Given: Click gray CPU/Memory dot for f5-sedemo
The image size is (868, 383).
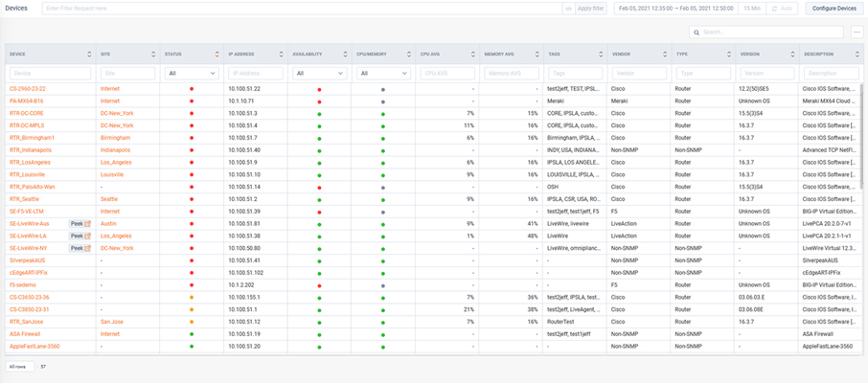Looking at the screenshot, I should click(383, 285).
